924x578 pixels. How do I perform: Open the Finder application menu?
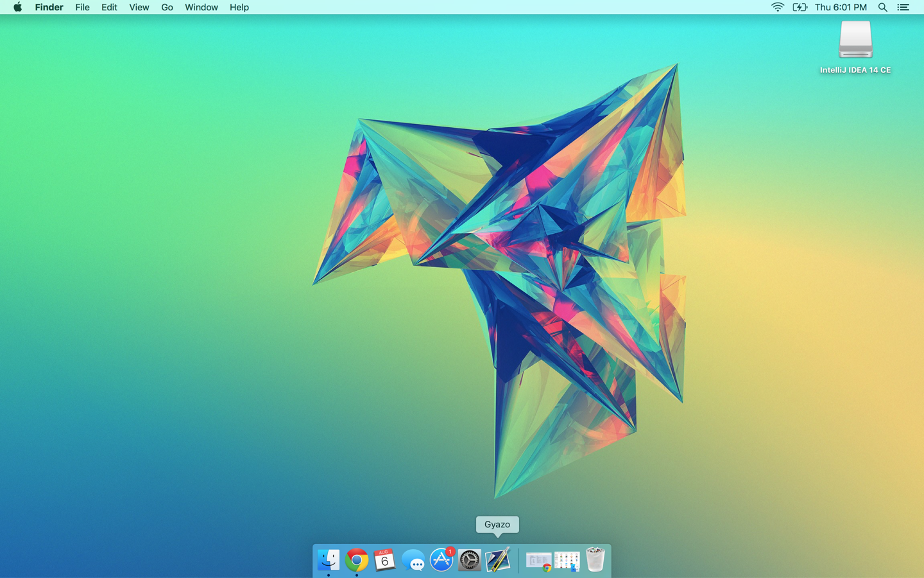[x=49, y=7]
